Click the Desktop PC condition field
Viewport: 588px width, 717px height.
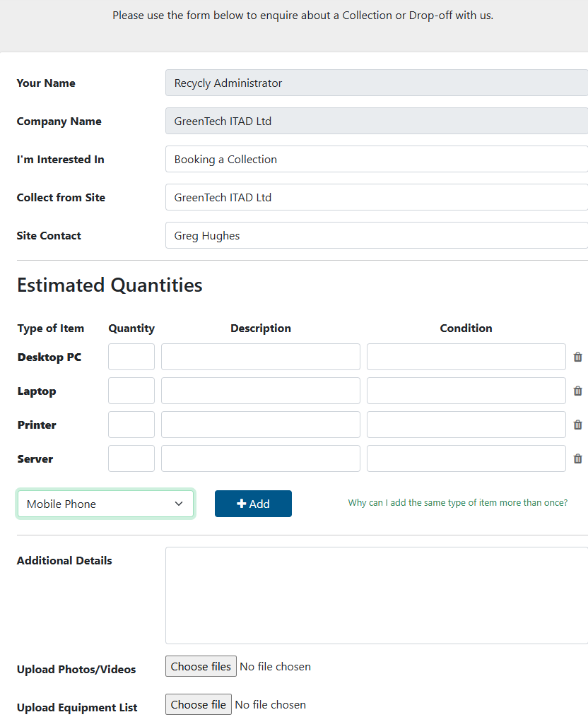point(466,357)
